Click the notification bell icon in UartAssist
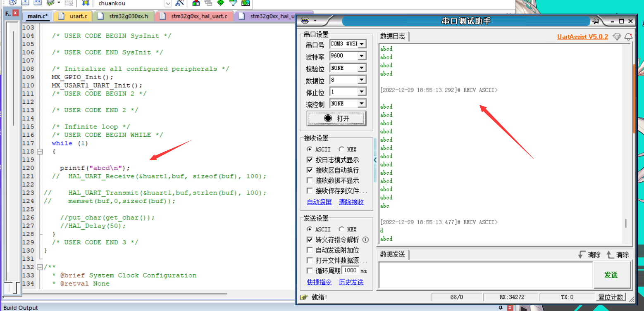Viewport: 644px width, 311px height. [628, 36]
